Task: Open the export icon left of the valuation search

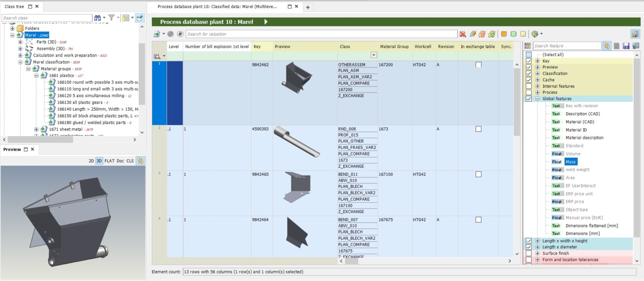Action: click(x=156, y=34)
